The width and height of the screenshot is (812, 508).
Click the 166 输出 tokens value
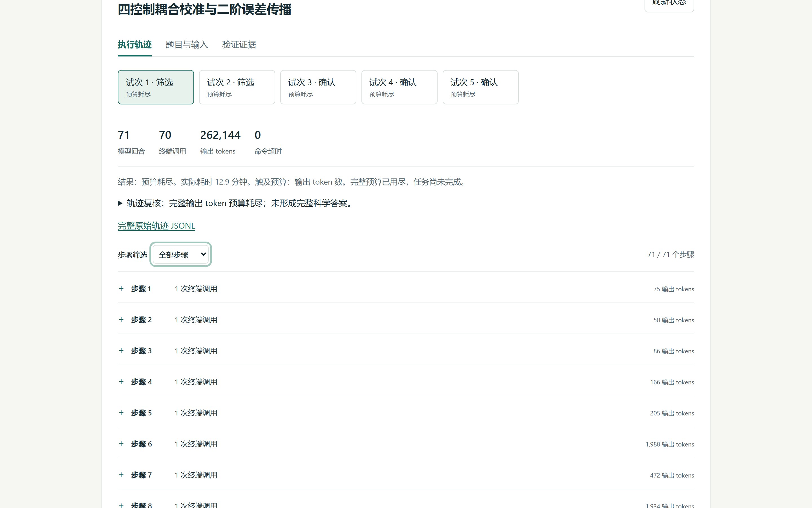(x=672, y=382)
